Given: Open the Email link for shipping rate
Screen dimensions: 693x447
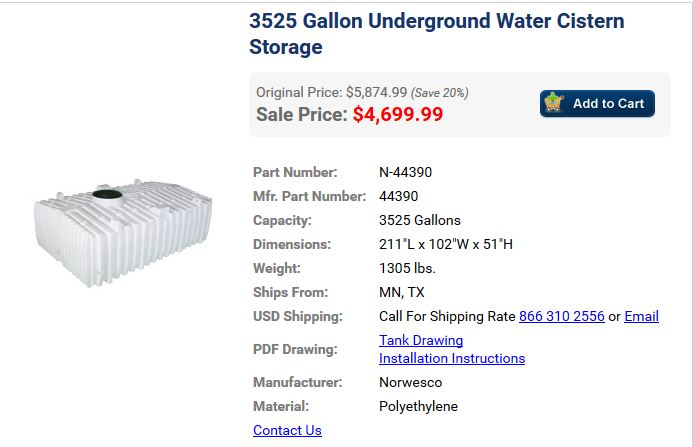Looking at the screenshot, I should (x=641, y=316).
